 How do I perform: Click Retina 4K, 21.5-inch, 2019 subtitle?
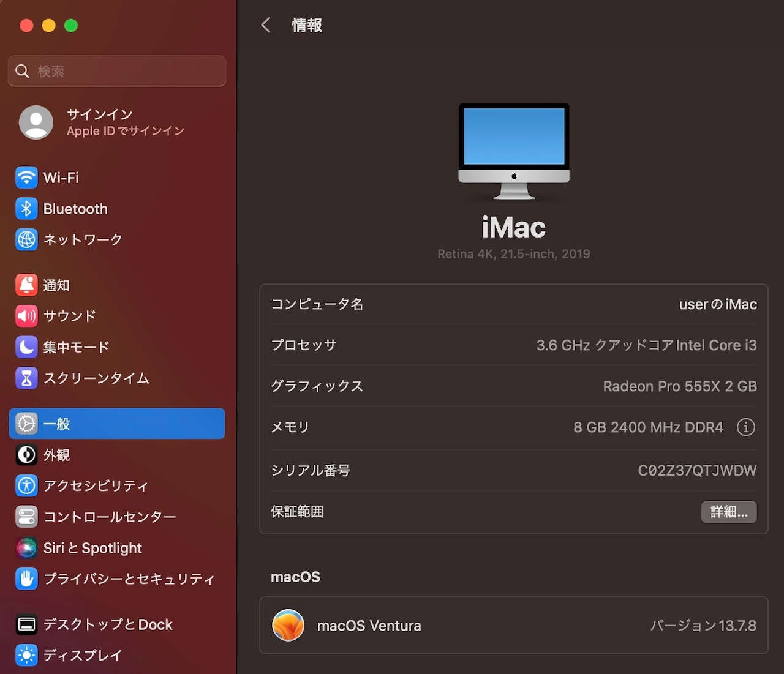514,254
